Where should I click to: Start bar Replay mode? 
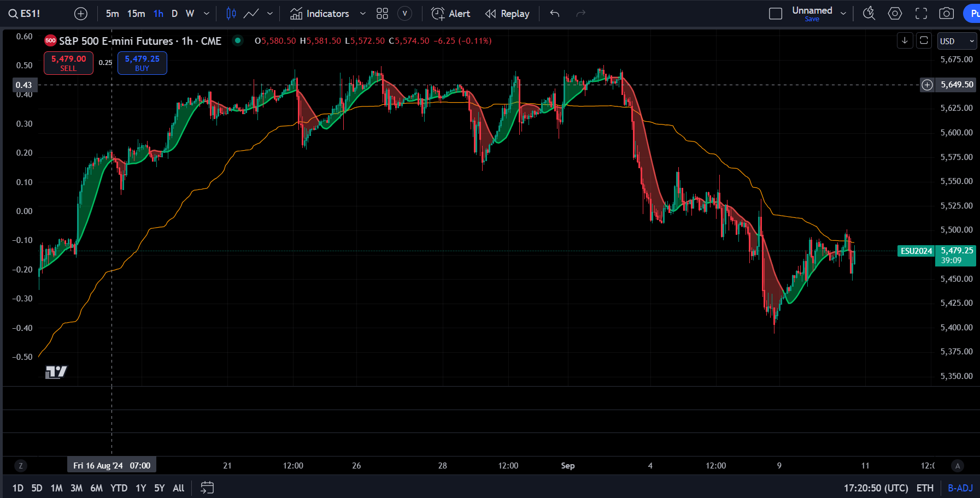pyautogui.click(x=507, y=14)
